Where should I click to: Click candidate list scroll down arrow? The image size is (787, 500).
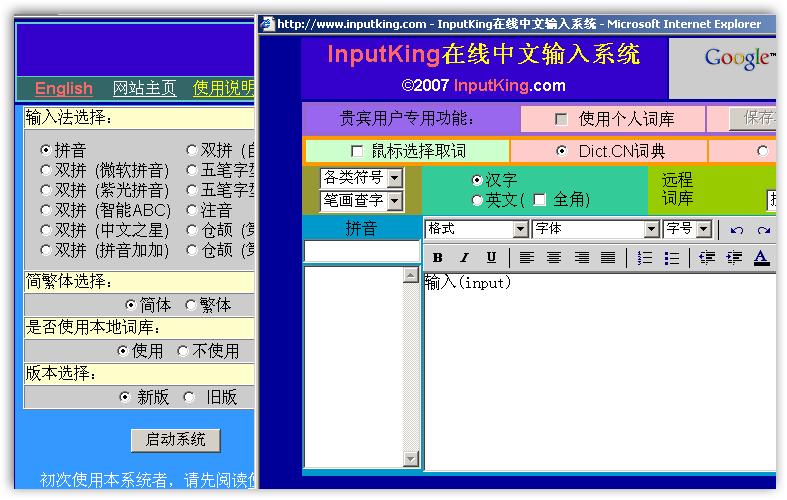tap(411, 459)
